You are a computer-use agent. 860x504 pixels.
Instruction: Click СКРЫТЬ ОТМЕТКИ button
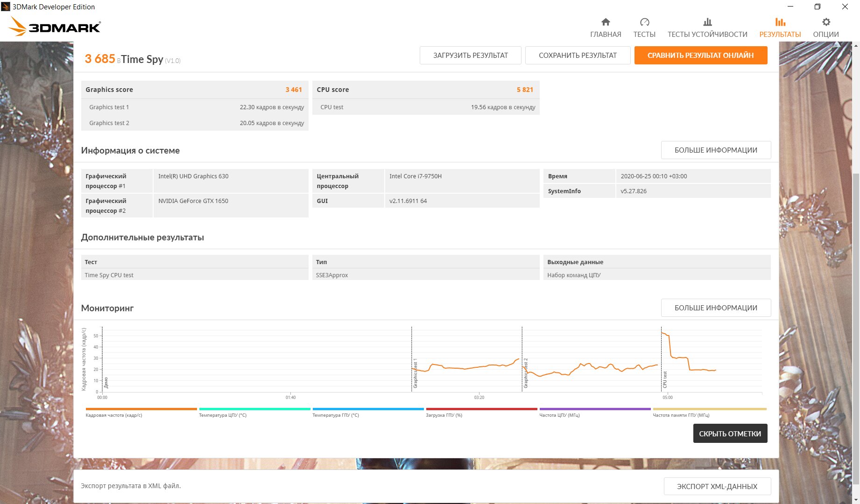(730, 434)
